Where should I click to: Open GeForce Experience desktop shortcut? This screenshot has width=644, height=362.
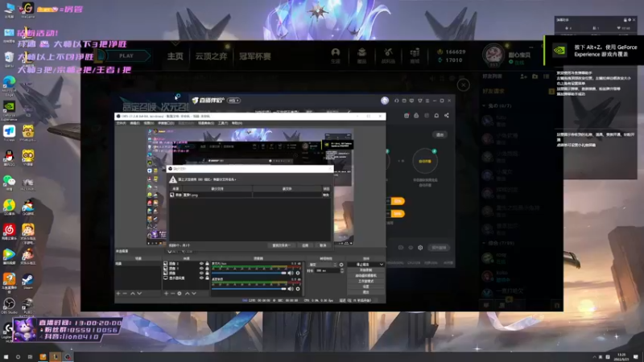point(9,109)
